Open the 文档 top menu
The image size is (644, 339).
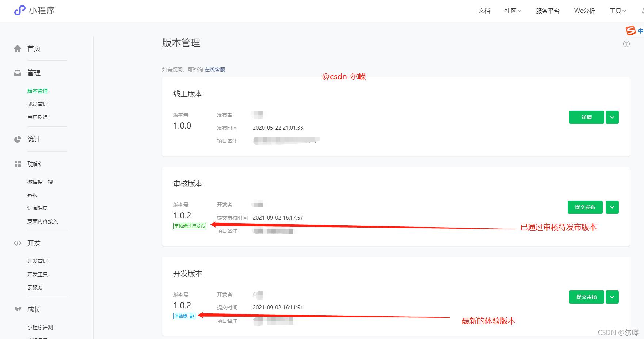click(484, 11)
